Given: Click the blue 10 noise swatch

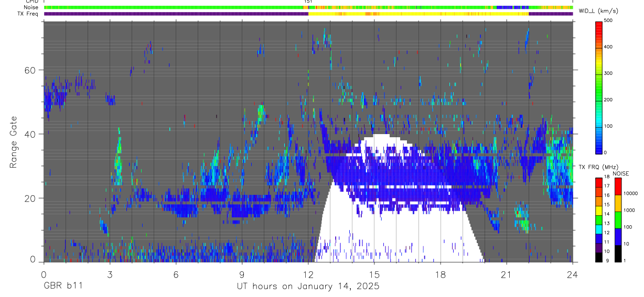Looking at the screenshot, I should [x=618, y=237].
